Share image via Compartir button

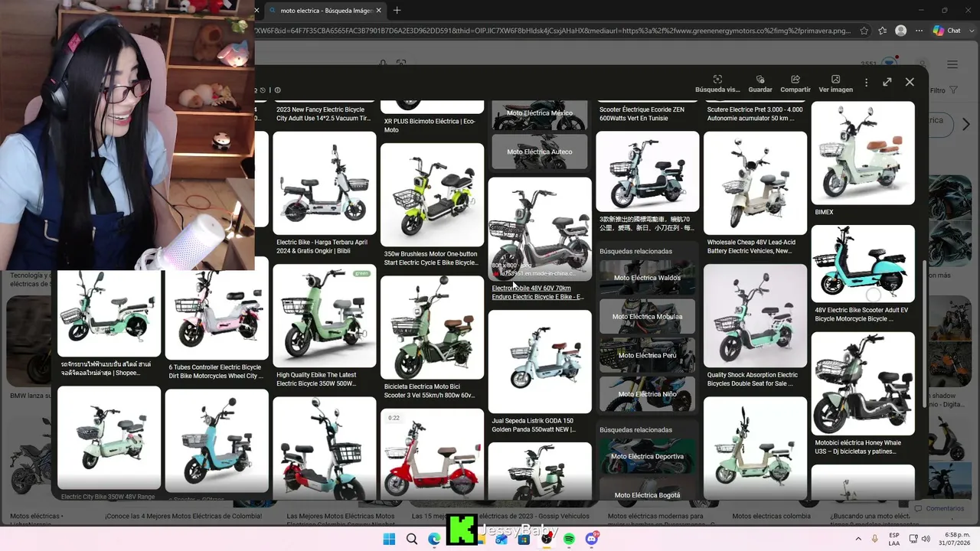tap(795, 84)
